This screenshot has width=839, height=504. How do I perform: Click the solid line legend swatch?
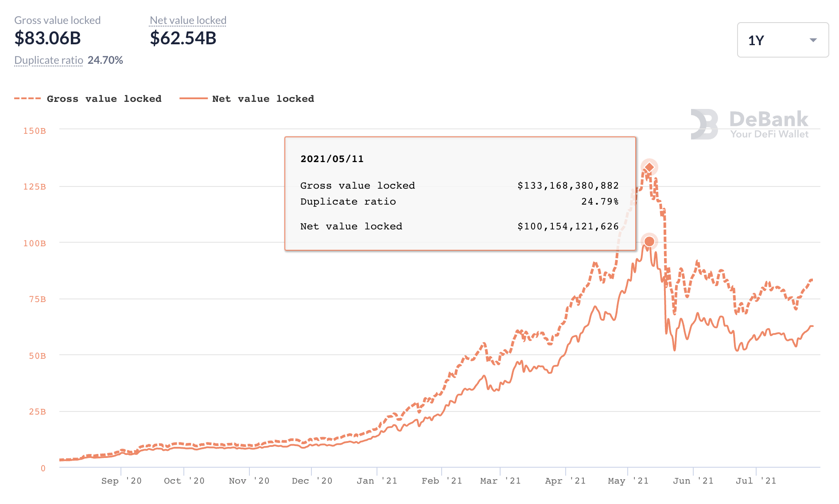(x=193, y=98)
